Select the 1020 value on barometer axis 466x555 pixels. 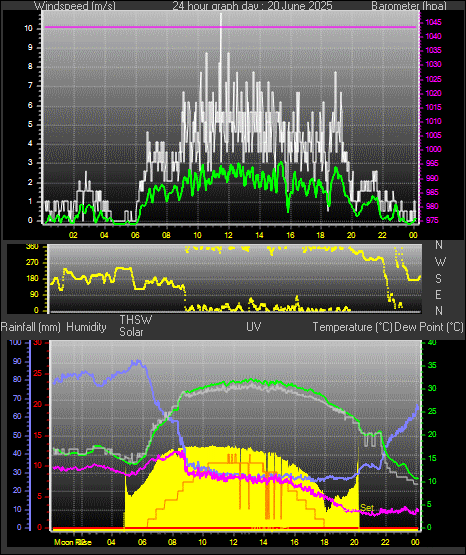pyautogui.click(x=433, y=93)
